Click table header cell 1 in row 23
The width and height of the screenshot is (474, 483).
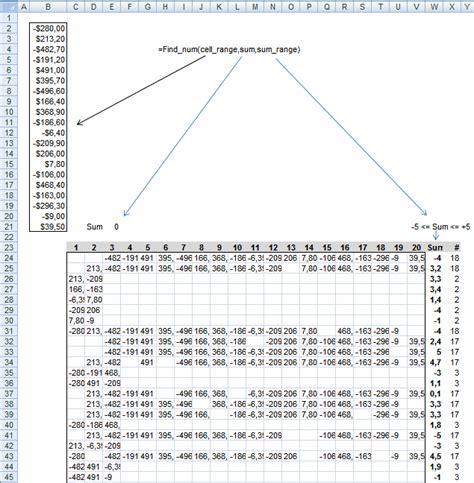tap(76, 247)
